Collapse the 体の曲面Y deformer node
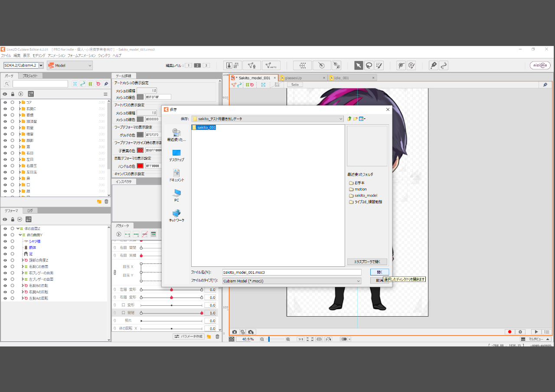The width and height of the screenshot is (555, 392). (x=20, y=235)
